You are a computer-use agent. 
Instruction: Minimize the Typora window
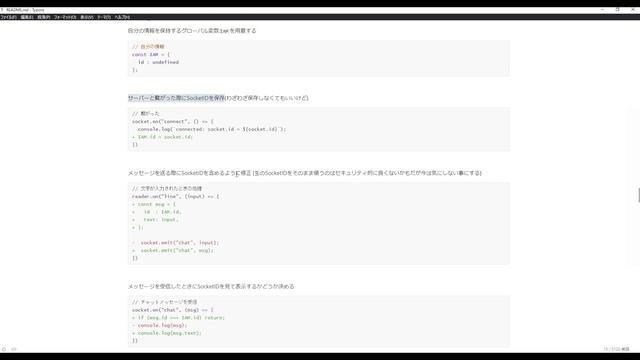(602, 9)
